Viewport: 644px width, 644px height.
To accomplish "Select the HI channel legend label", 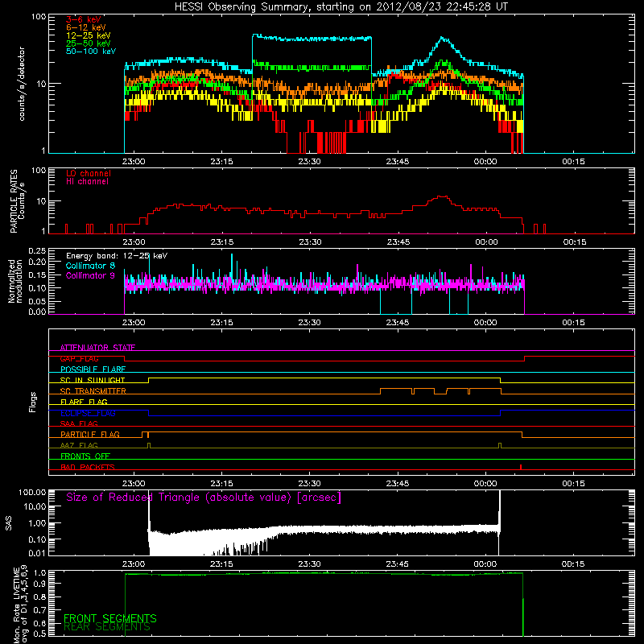I will [x=87, y=182].
